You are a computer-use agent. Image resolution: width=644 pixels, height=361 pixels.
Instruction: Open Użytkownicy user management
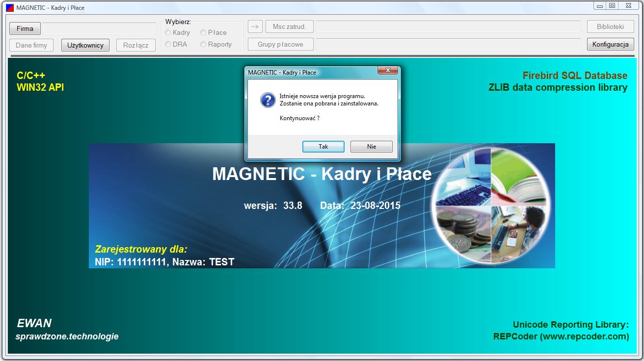click(85, 45)
